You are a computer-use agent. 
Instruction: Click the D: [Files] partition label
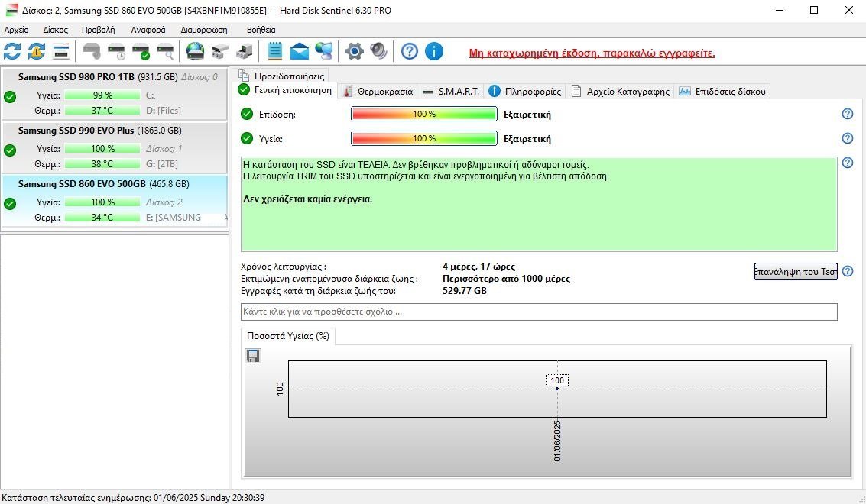point(164,111)
